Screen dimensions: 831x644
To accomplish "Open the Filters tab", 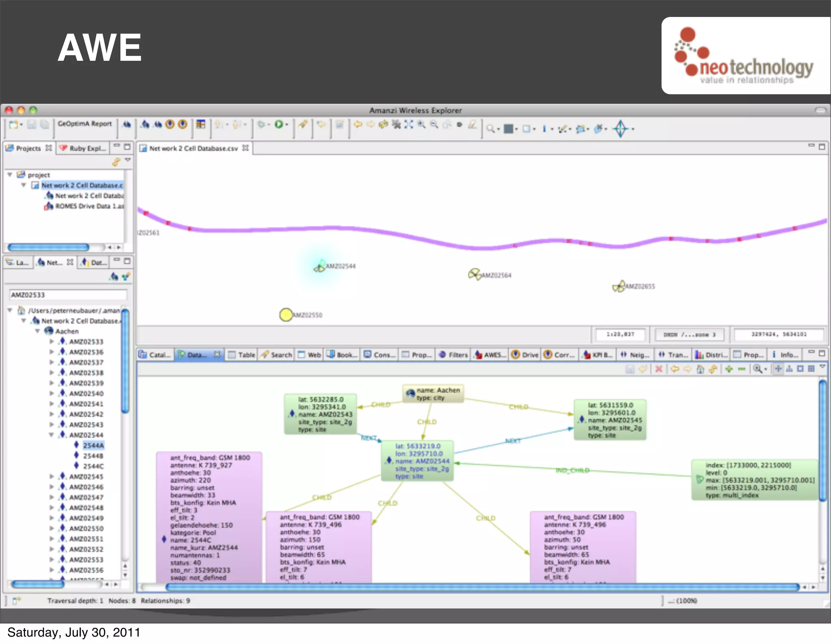I will click(x=454, y=355).
